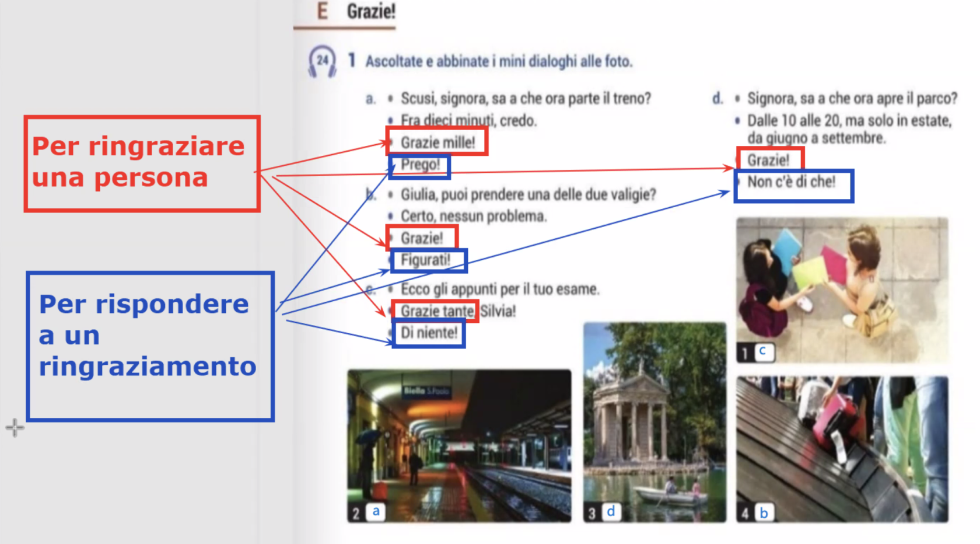This screenshot has width=980, height=544.
Task: Open the photo of two girls exchanging notes
Action: tap(842, 289)
